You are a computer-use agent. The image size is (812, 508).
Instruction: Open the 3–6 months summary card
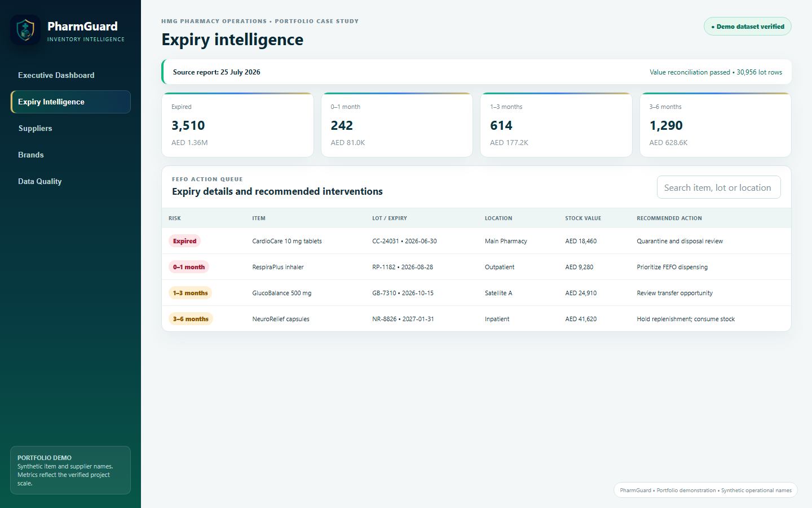pyautogui.click(x=715, y=125)
